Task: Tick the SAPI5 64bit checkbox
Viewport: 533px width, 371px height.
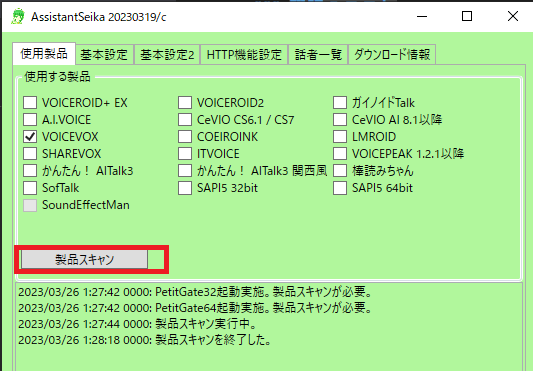Action: [340, 187]
